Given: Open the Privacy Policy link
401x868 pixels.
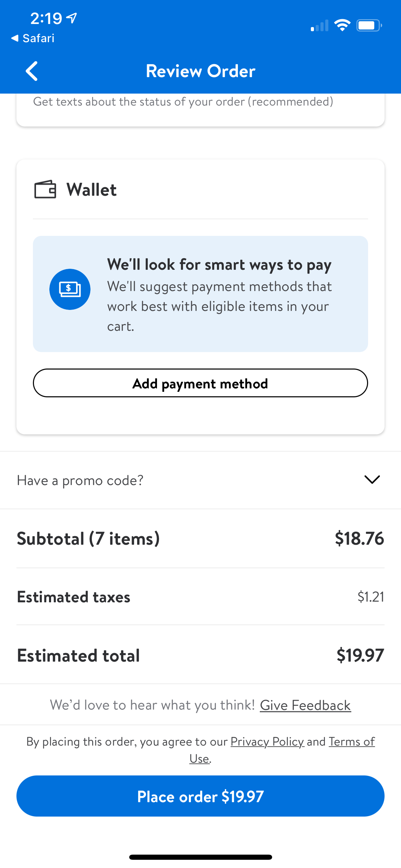Looking at the screenshot, I should coord(267,742).
